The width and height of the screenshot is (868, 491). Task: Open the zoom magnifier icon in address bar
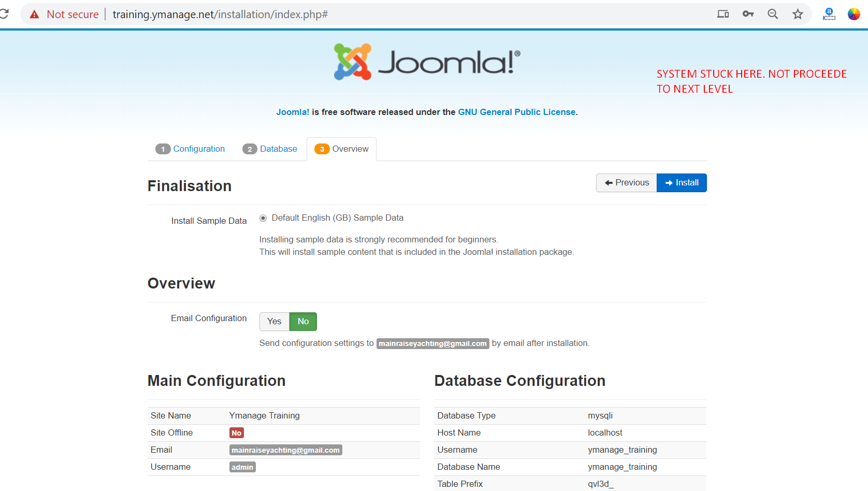point(773,14)
